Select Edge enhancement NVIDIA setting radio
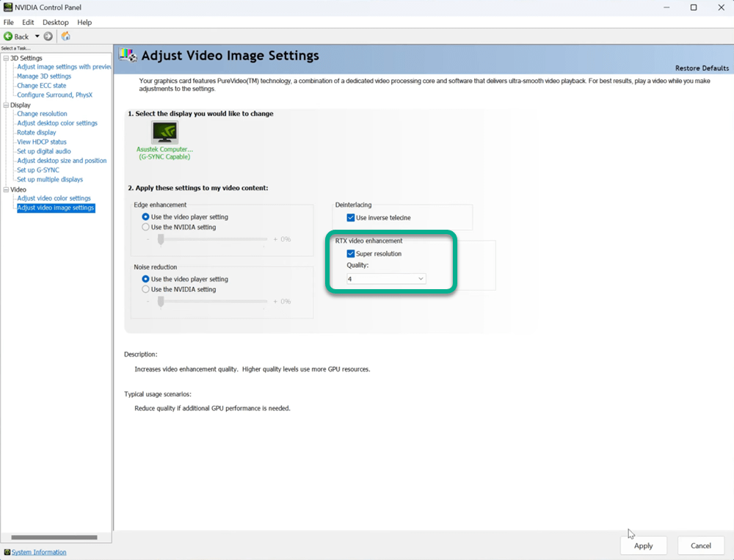This screenshot has height=560, width=734. point(145,227)
